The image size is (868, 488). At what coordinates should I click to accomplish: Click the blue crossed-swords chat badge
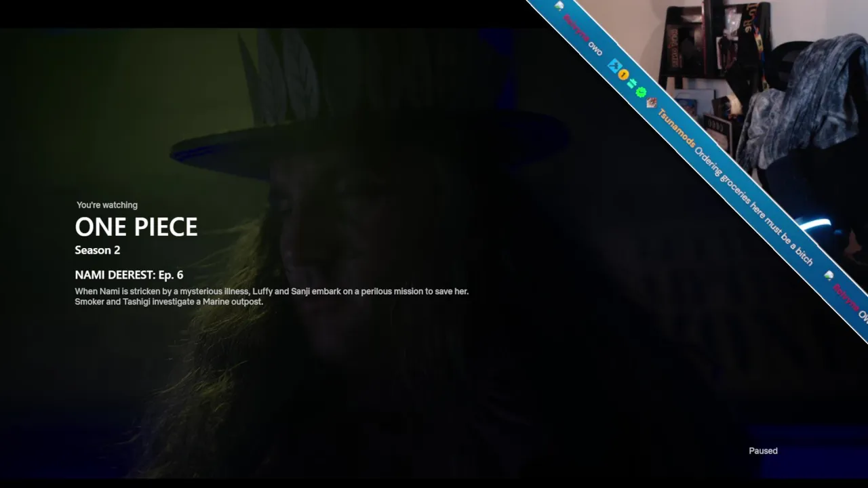(x=614, y=66)
